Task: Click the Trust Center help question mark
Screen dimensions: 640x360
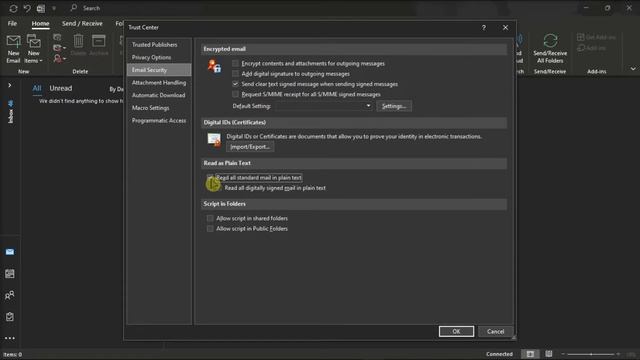Action: (484, 27)
